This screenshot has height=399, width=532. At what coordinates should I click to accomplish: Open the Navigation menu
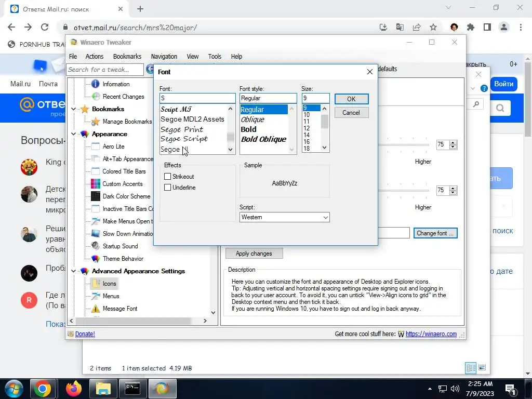164,56
